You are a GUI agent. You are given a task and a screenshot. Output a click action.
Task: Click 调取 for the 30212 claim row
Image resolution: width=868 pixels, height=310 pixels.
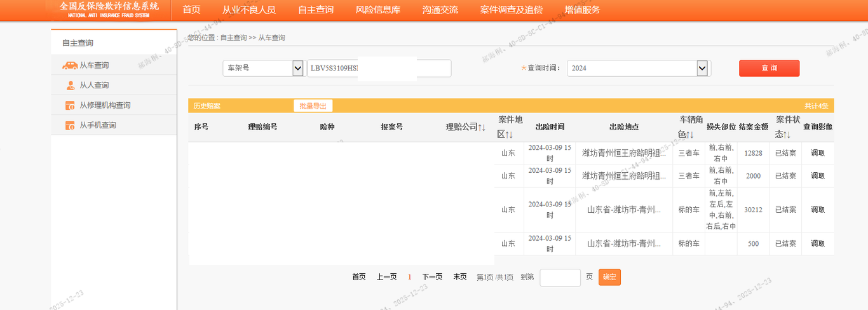818,210
